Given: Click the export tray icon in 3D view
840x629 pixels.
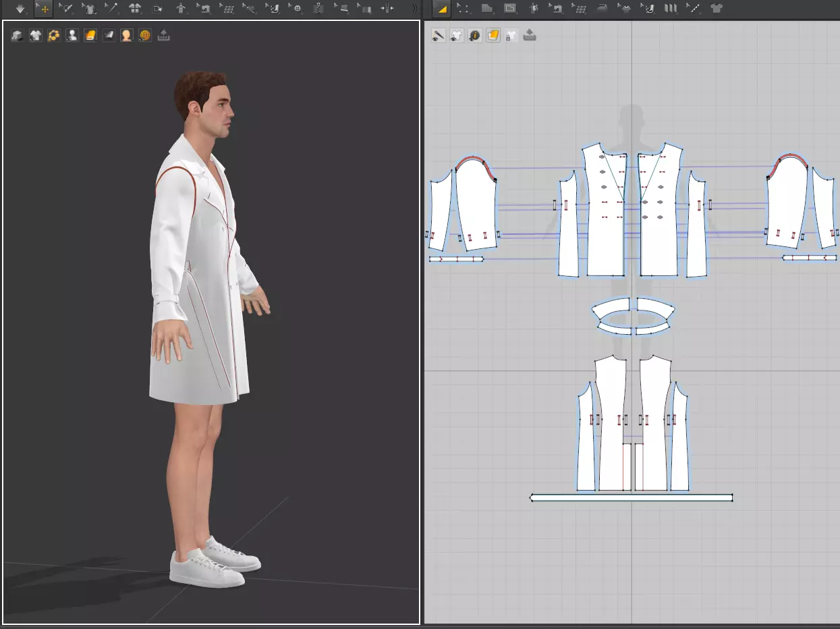Looking at the screenshot, I should click(163, 36).
